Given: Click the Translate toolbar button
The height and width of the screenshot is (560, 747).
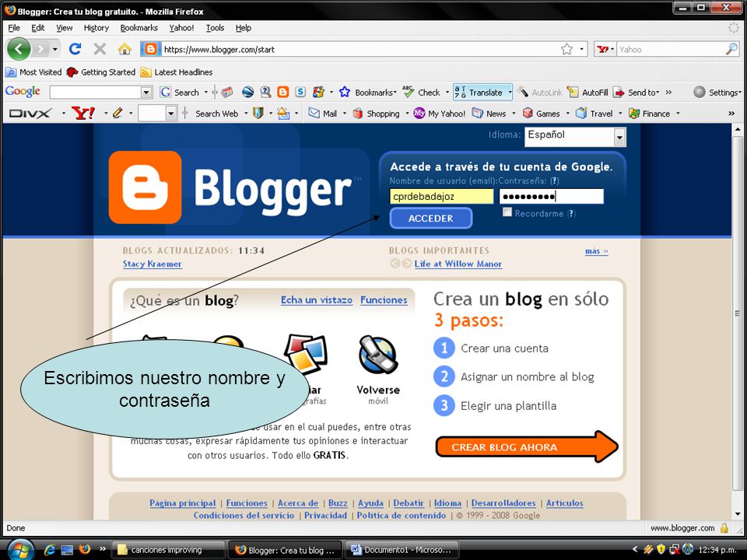Looking at the screenshot, I should coord(479,92).
